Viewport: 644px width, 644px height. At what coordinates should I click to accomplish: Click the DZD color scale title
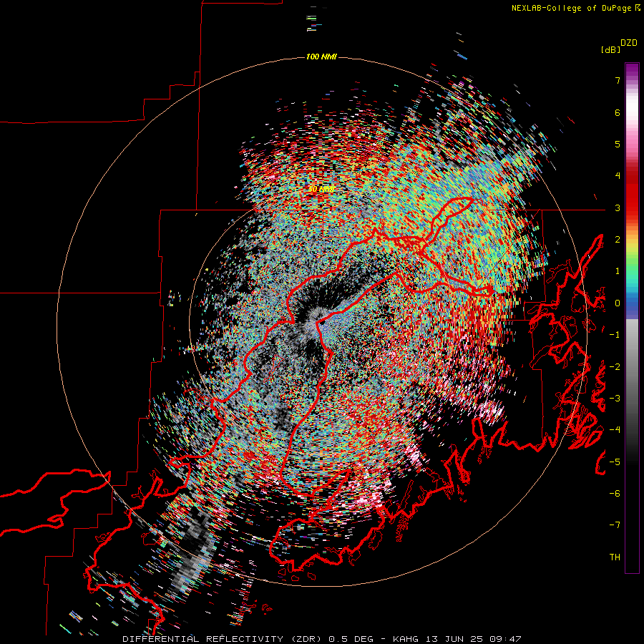click(x=629, y=43)
